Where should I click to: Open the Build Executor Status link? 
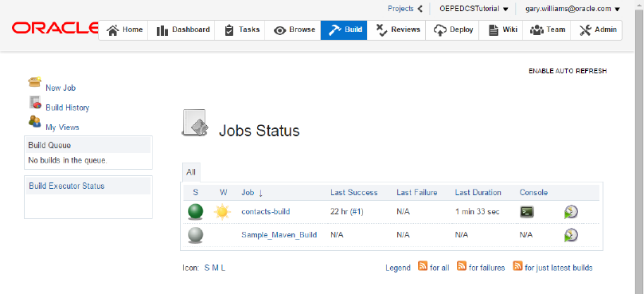pyautogui.click(x=67, y=186)
